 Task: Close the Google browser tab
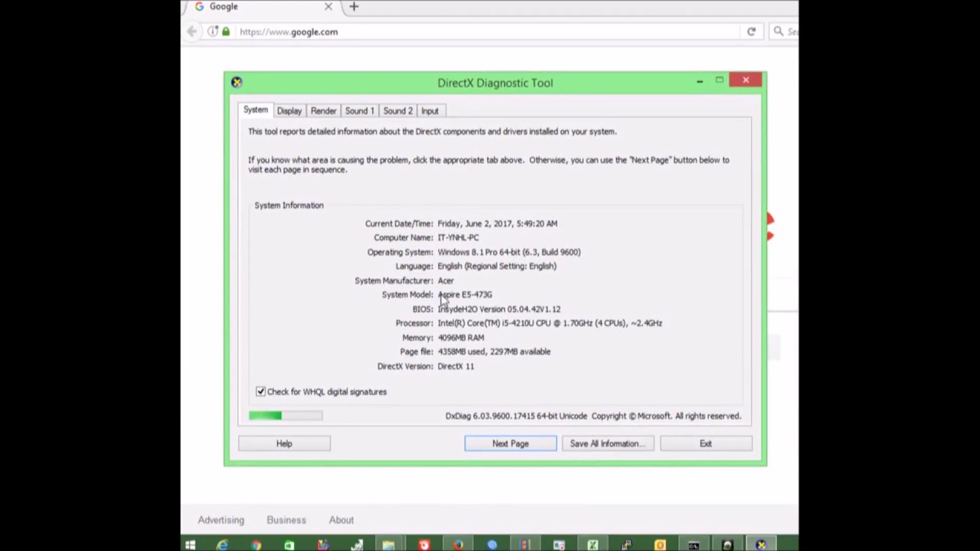(x=328, y=6)
